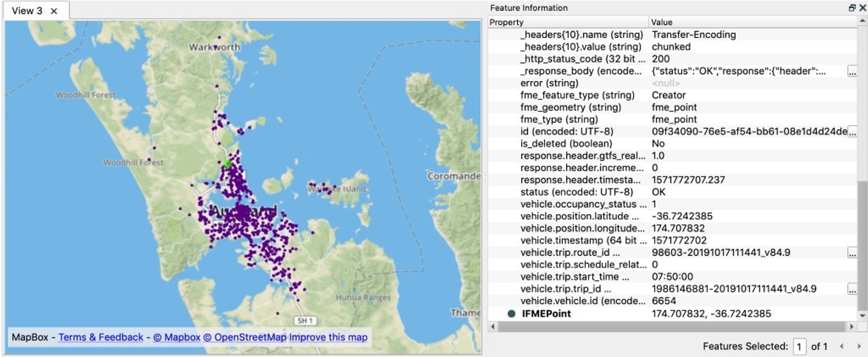Viewport: 868px width, 357px height.
Task: Open the © OpenStreetMap link
Action: pyautogui.click(x=245, y=337)
